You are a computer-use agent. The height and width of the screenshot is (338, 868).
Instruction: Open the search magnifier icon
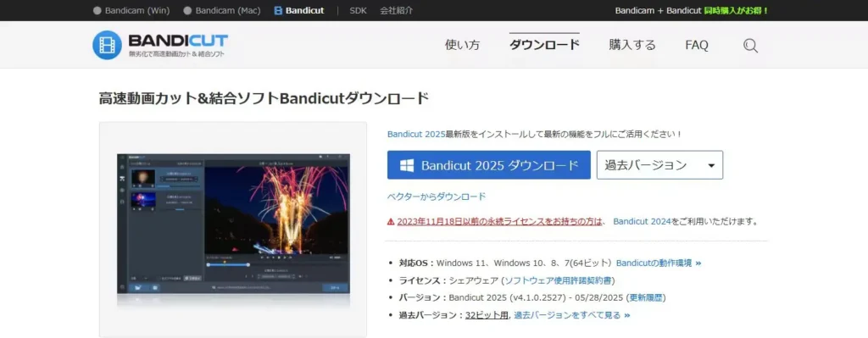point(751,46)
